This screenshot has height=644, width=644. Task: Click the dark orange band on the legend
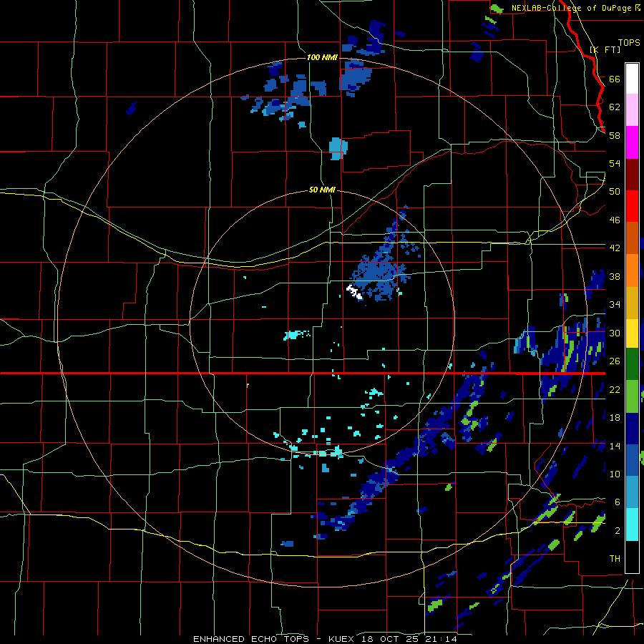coord(632,238)
